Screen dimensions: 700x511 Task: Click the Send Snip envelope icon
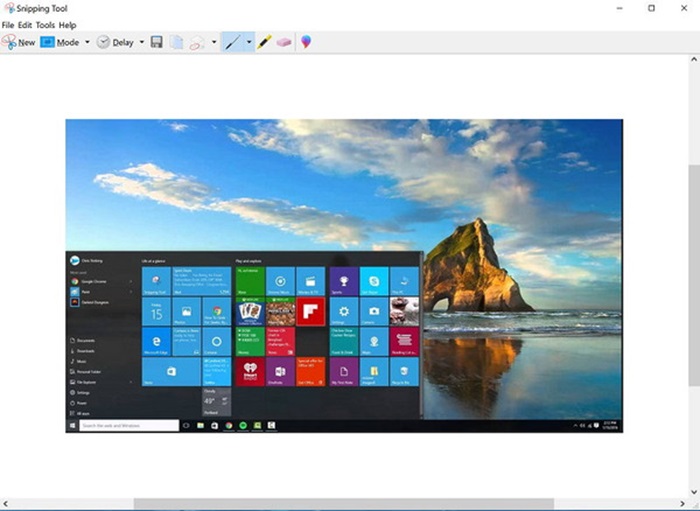(x=197, y=42)
